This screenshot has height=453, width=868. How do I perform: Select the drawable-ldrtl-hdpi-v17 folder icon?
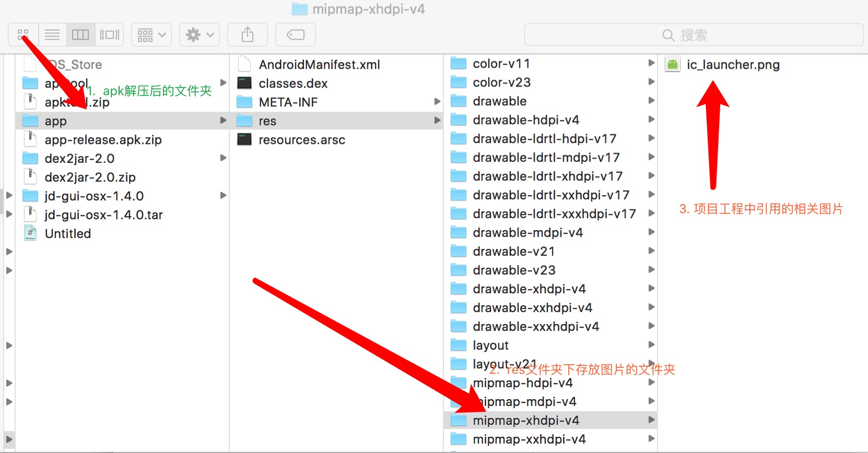click(459, 139)
